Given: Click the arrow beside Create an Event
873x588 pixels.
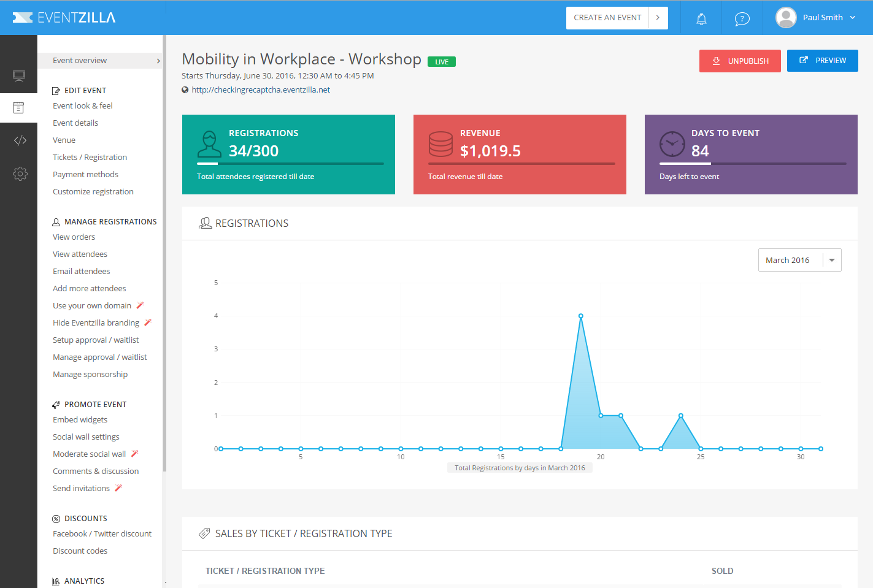Looking at the screenshot, I should tap(658, 18).
